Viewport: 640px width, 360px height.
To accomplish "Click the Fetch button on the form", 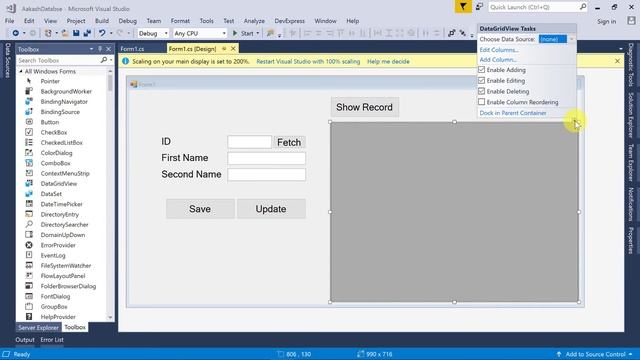I will (289, 142).
